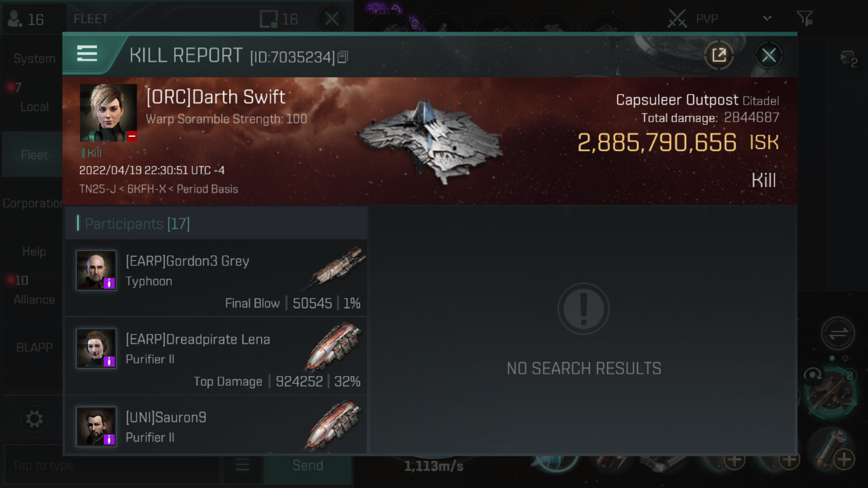Viewport: 868px width, 488px height.
Task: Open chat settings gear icon
Action: click(x=34, y=419)
